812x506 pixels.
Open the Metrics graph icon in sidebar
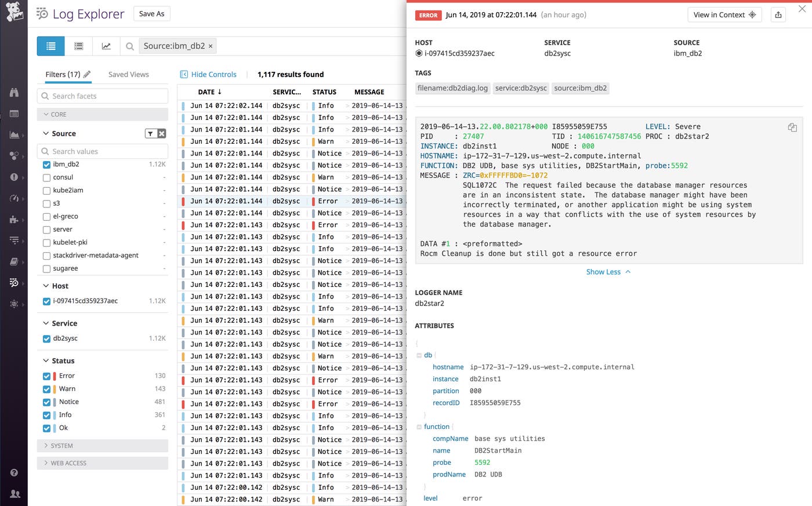tap(14, 134)
